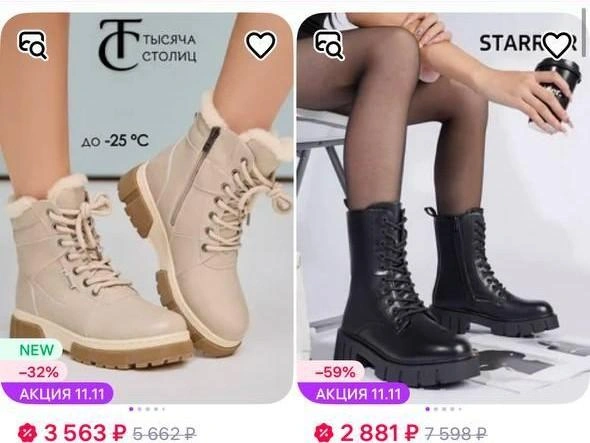Open the АКЦИЯ 11.11 promo on beige boots
This screenshot has width=590, height=443.
tap(57, 394)
